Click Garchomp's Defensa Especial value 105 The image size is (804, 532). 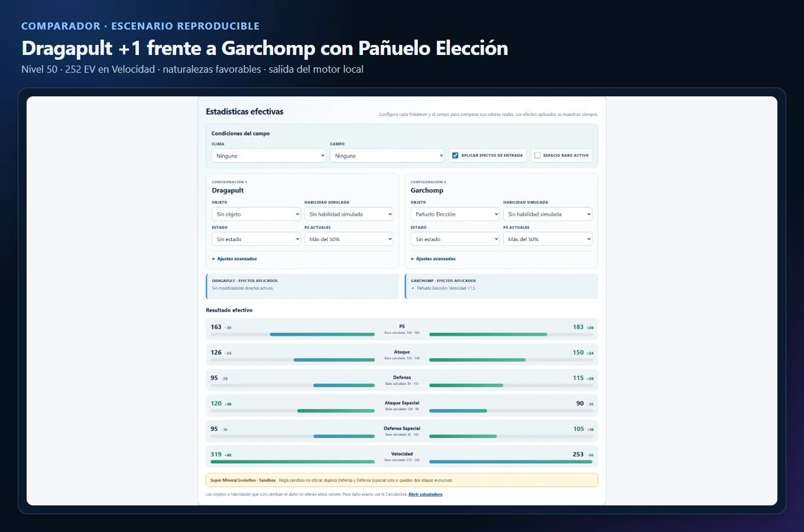578,429
